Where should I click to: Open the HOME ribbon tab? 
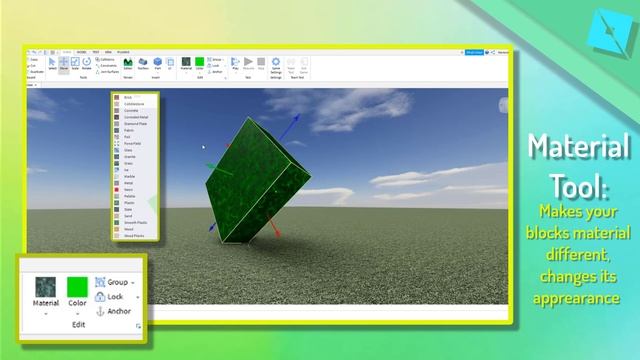click(x=67, y=52)
